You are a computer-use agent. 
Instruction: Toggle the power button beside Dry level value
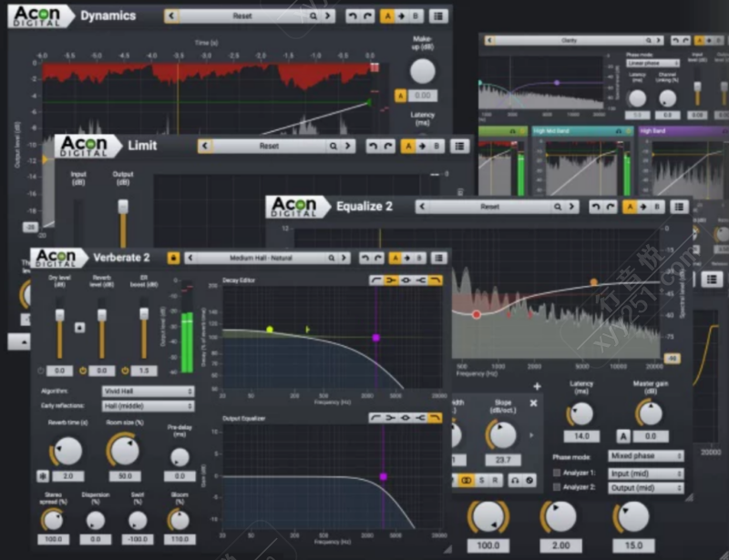[x=41, y=371]
